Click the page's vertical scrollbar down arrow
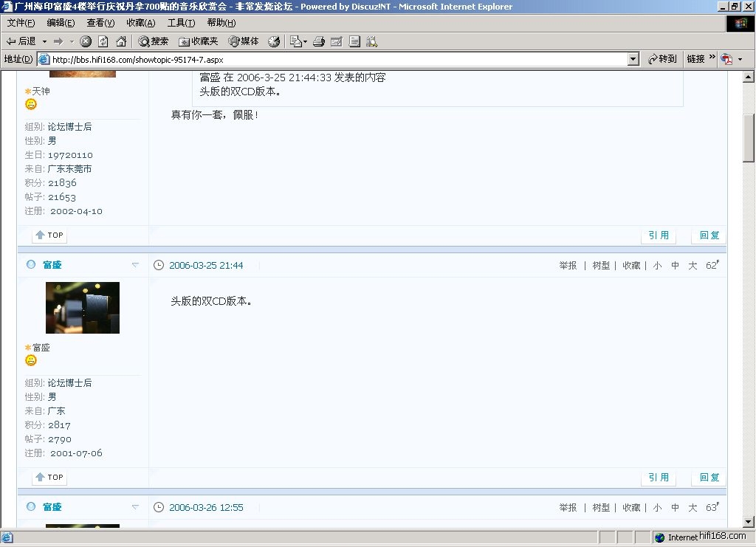 click(x=748, y=521)
